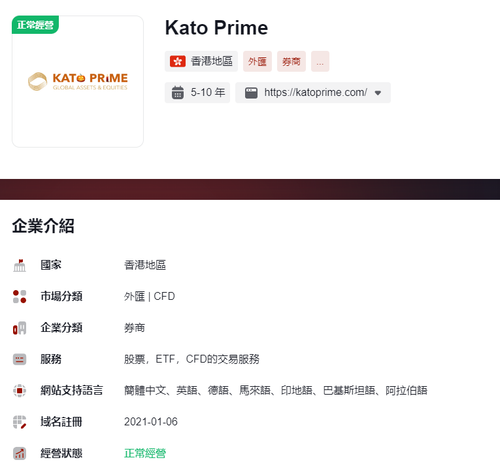500x469 pixels.
Task: Expand the website URL dropdown arrow
Action: coord(378,93)
